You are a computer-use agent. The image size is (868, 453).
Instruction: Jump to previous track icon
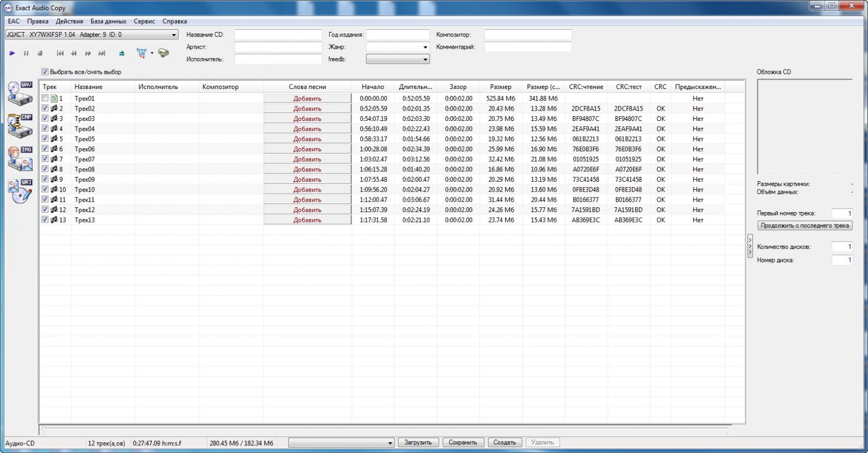(x=60, y=53)
